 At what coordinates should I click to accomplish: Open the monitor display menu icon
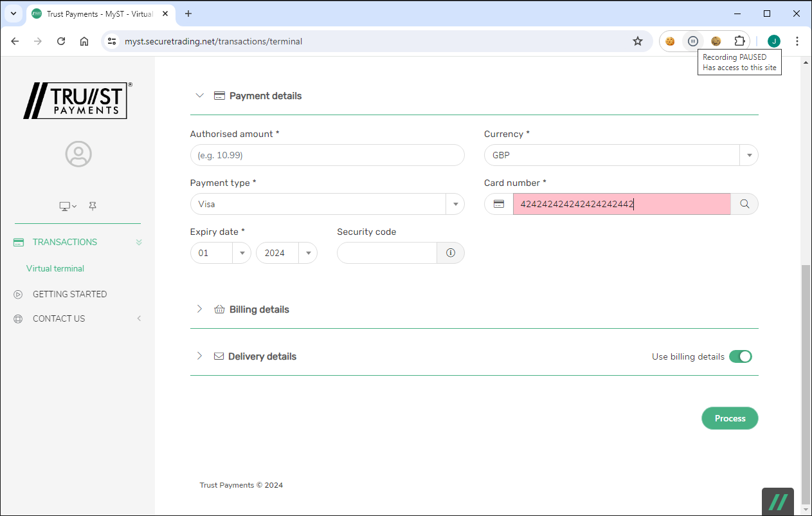point(68,207)
